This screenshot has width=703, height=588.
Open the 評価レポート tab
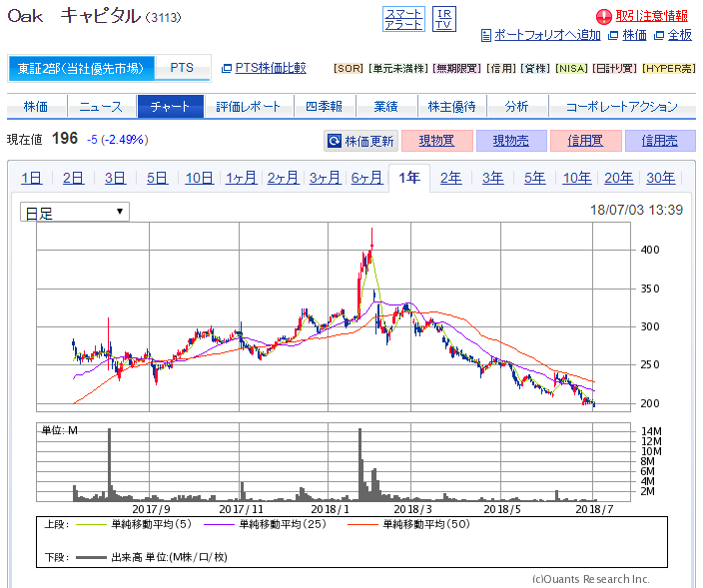coord(249,107)
